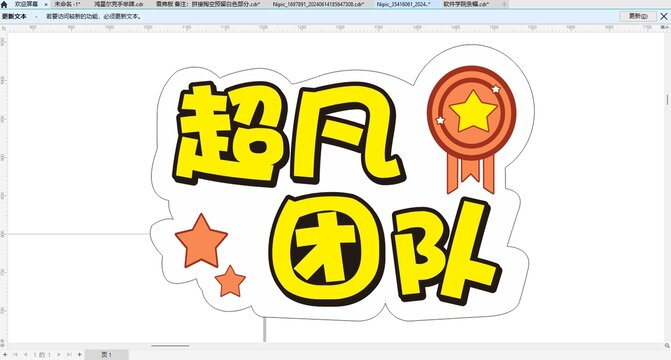The width and height of the screenshot is (671, 360).
Task: Click the '1 的 1' page counter
Action: coord(42,354)
